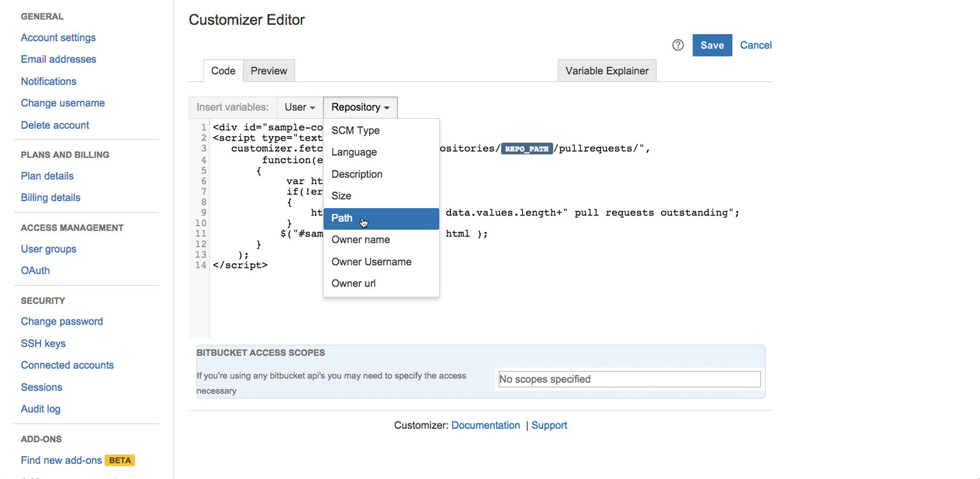
Task: Switch to the Preview tab
Action: click(x=268, y=71)
